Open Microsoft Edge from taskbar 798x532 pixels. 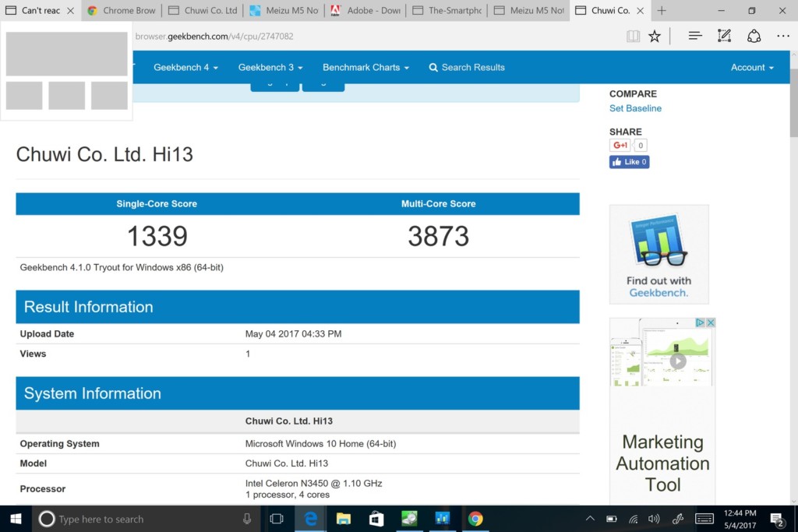pyautogui.click(x=310, y=519)
